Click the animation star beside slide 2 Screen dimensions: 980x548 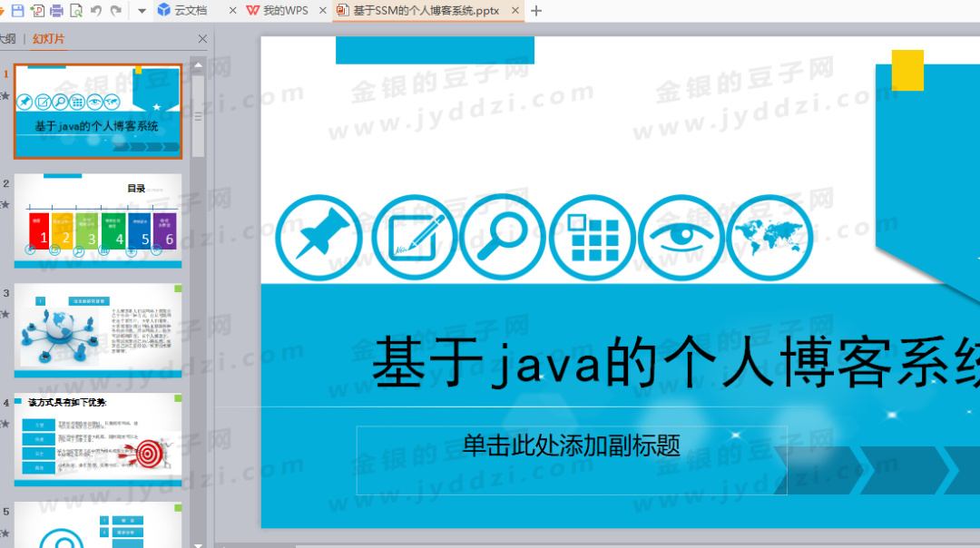tap(5, 204)
